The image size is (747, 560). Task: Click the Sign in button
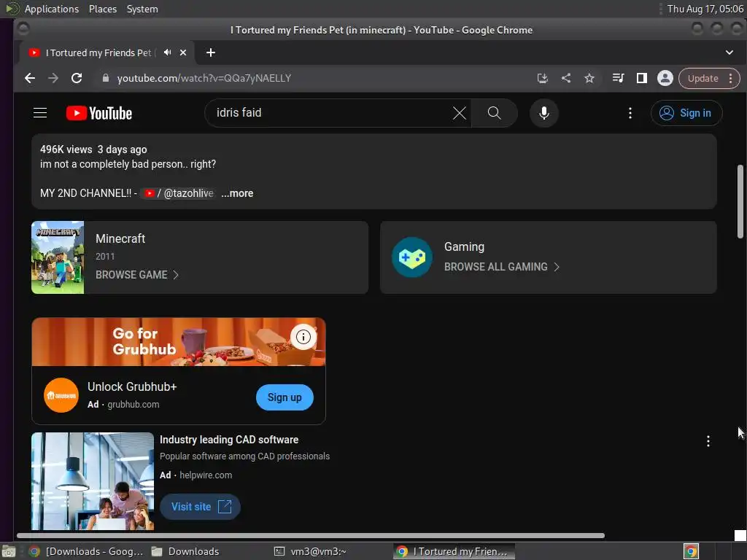coord(686,113)
